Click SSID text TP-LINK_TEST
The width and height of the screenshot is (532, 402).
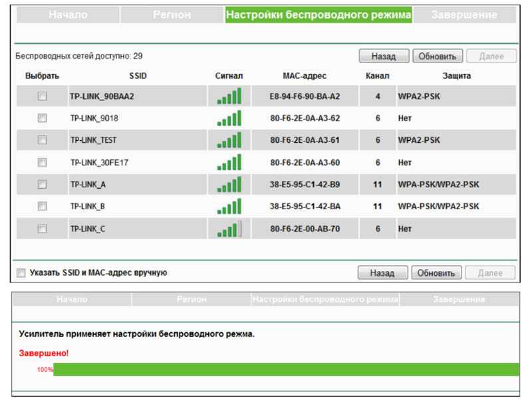pyautogui.click(x=93, y=140)
